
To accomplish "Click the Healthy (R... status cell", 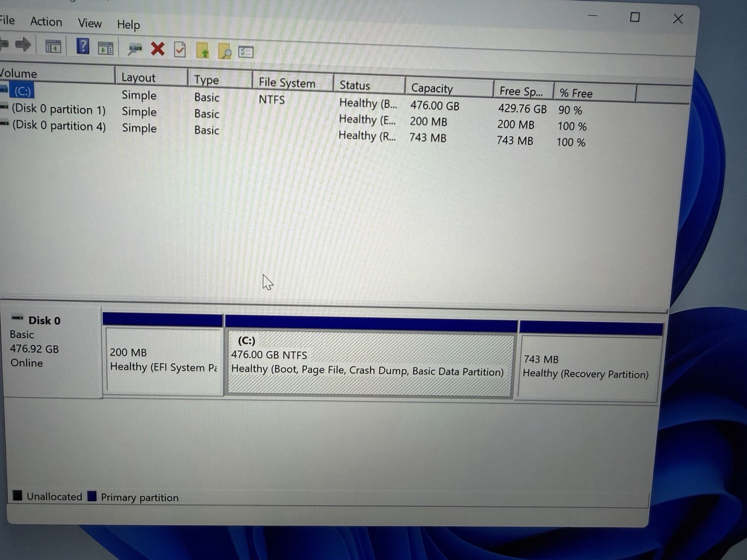I will [367, 136].
